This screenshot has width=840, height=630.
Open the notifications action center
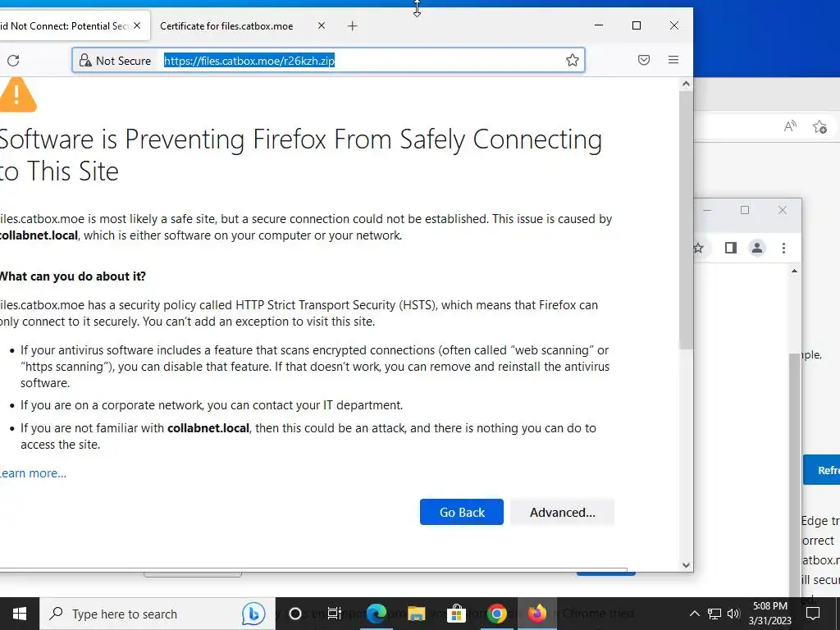pyautogui.click(x=813, y=614)
